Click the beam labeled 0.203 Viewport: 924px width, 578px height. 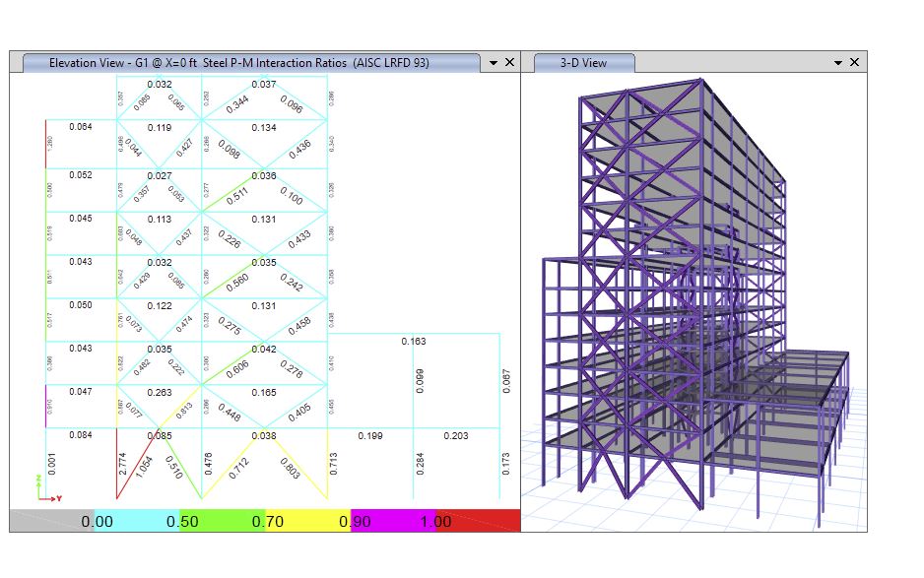point(456,428)
